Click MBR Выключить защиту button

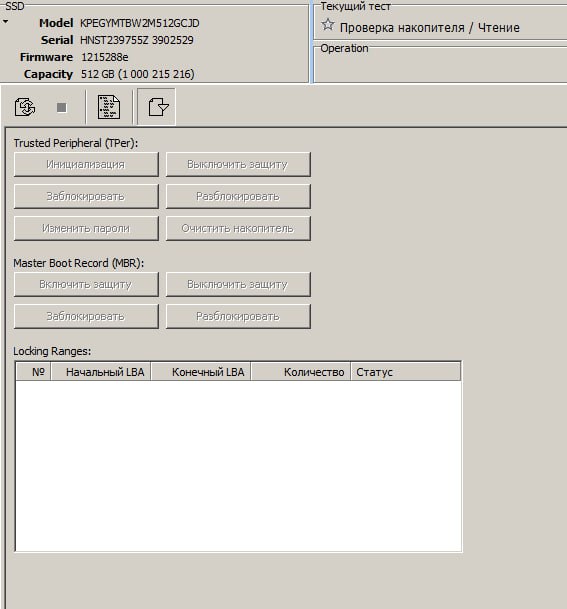(x=238, y=284)
